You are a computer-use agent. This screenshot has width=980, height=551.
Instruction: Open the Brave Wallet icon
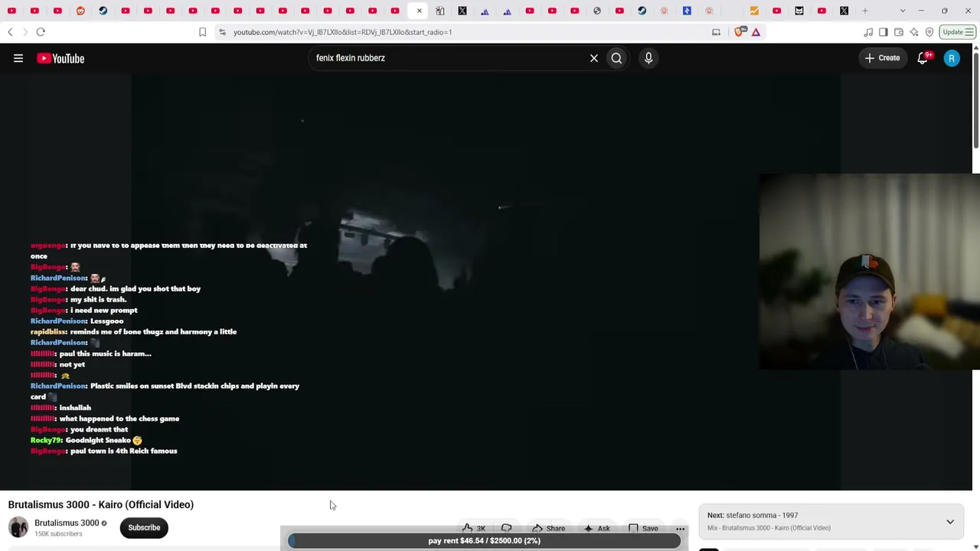point(899,32)
